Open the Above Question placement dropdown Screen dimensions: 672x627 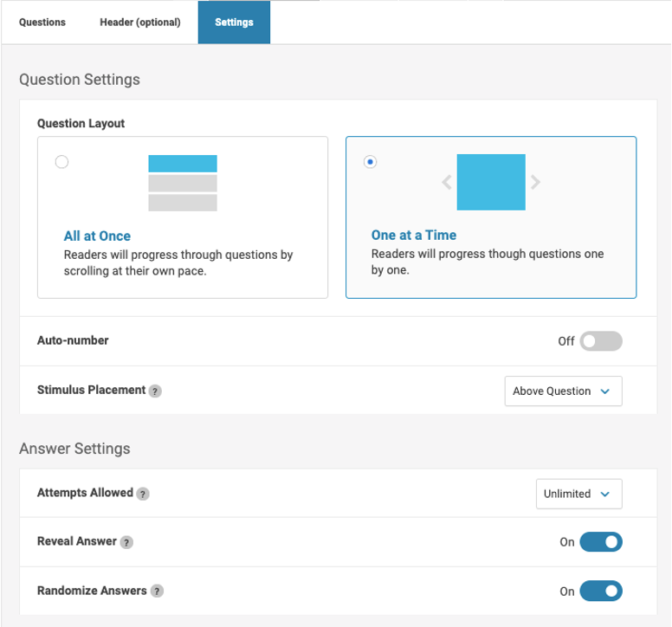click(562, 391)
